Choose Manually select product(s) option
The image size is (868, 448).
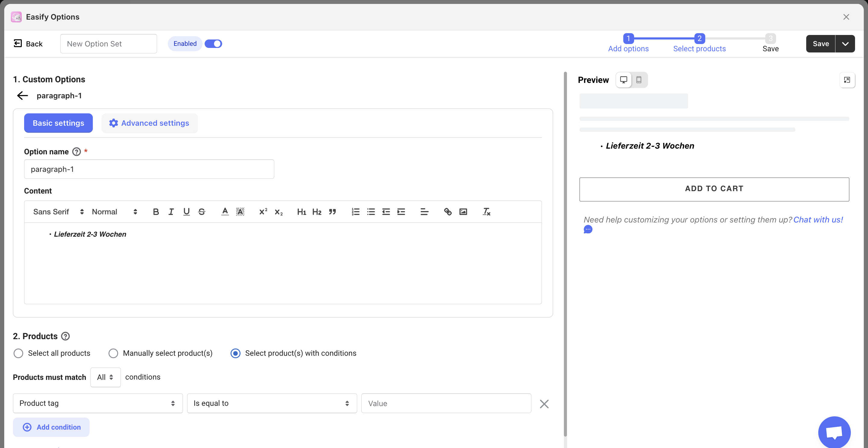(113, 353)
